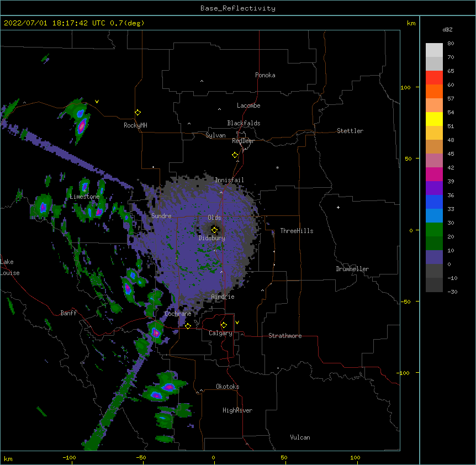Click the km unit label at top right

tap(411, 23)
